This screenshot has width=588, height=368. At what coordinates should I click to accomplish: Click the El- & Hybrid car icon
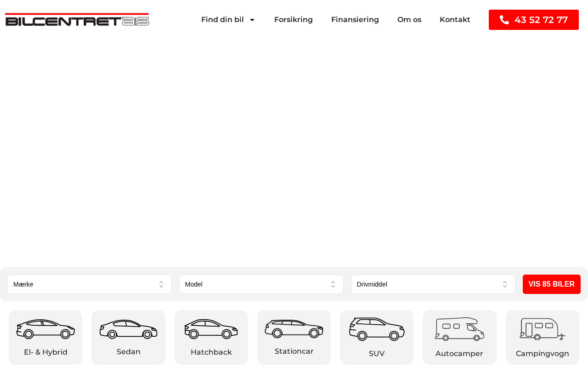pyautogui.click(x=45, y=329)
